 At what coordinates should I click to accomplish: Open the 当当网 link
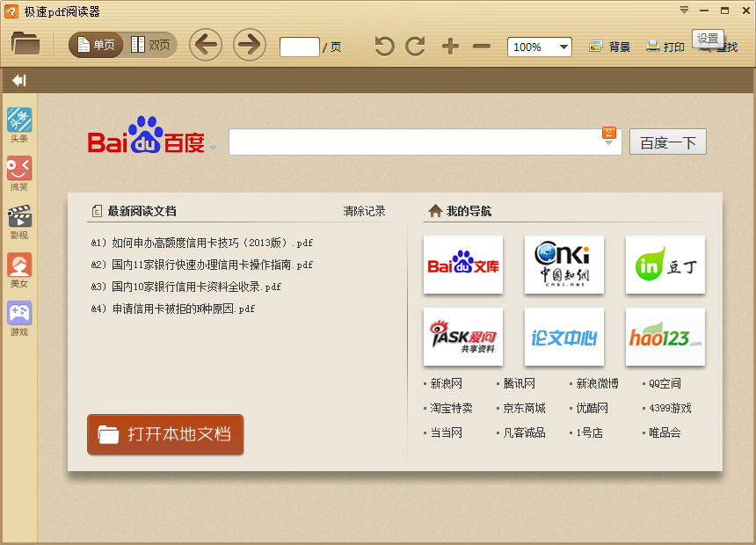click(x=446, y=432)
